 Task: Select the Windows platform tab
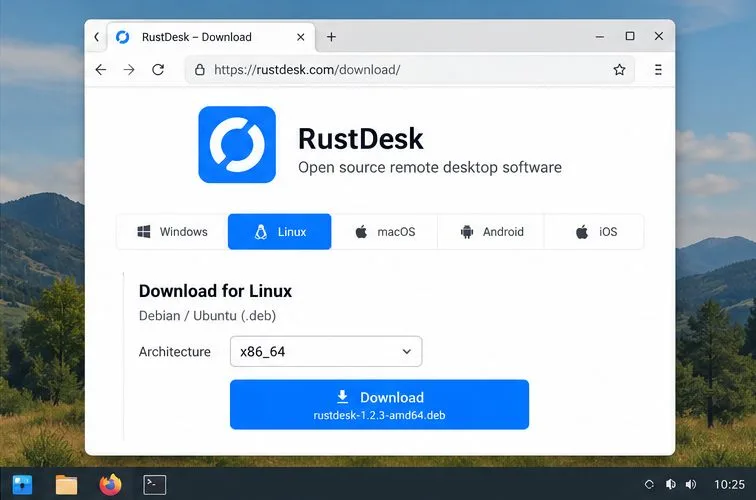(x=173, y=232)
